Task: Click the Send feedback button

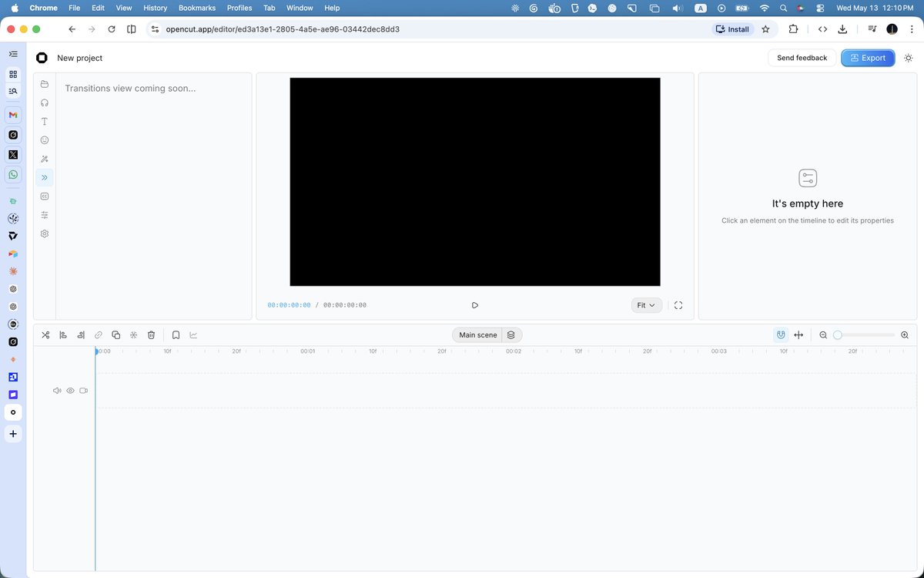Action: coord(802,58)
